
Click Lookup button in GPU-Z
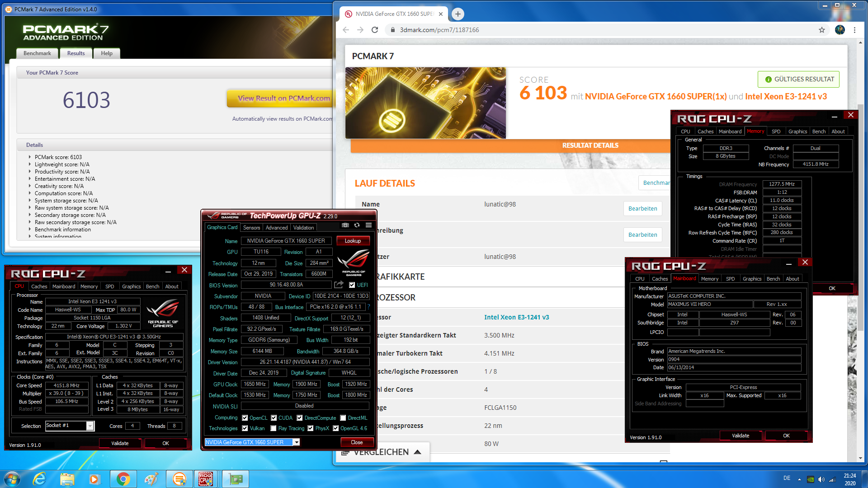tap(353, 241)
